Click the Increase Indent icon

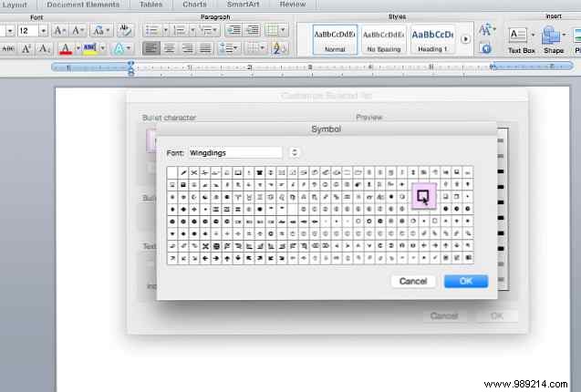(253, 30)
